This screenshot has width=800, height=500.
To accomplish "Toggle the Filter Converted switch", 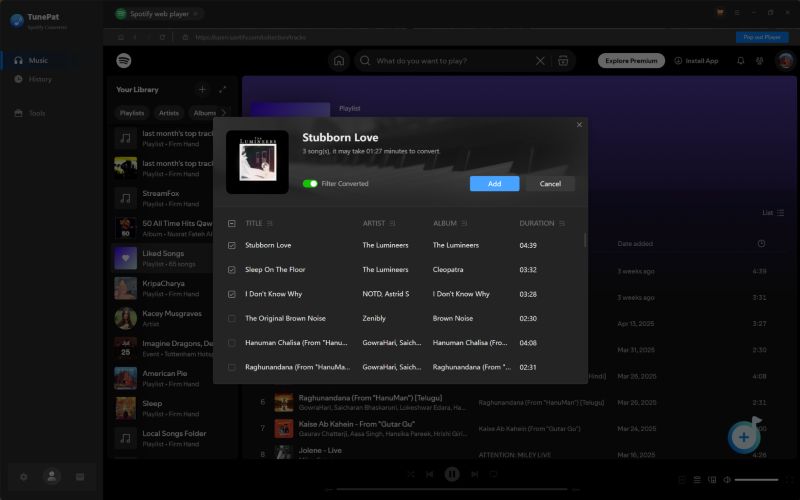I will (x=310, y=184).
